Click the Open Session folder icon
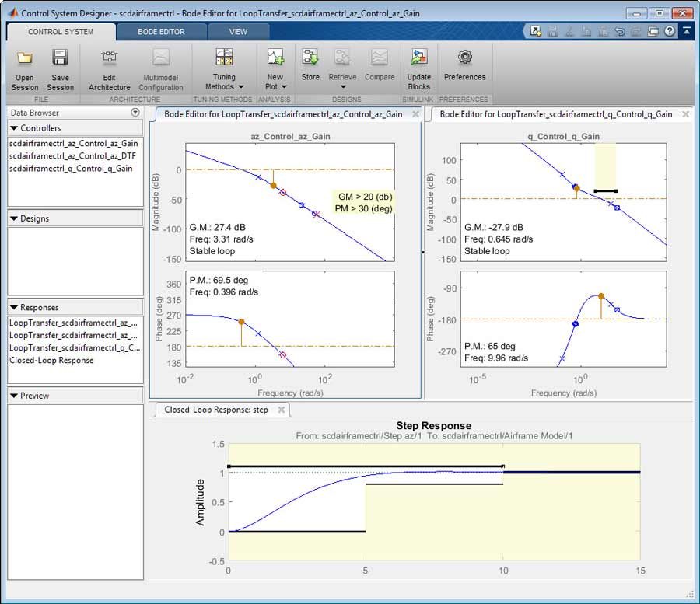The width and height of the screenshot is (700, 604). tap(25, 58)
